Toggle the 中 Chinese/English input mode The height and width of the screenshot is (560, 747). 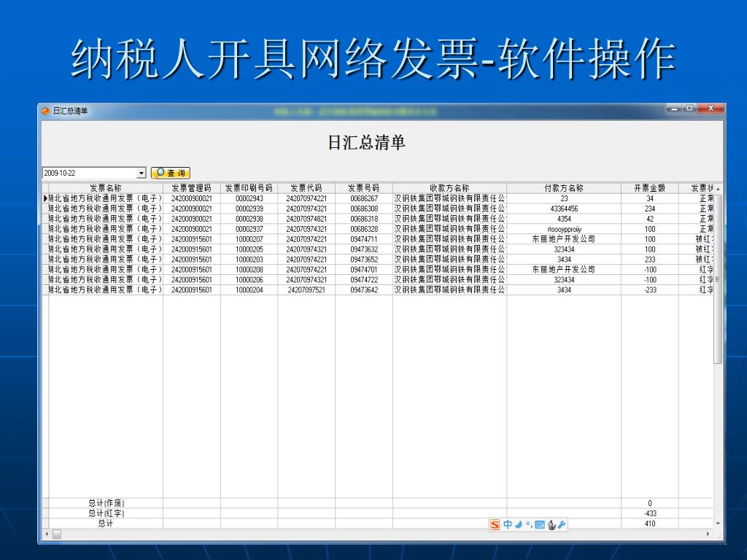click(508, 524)
